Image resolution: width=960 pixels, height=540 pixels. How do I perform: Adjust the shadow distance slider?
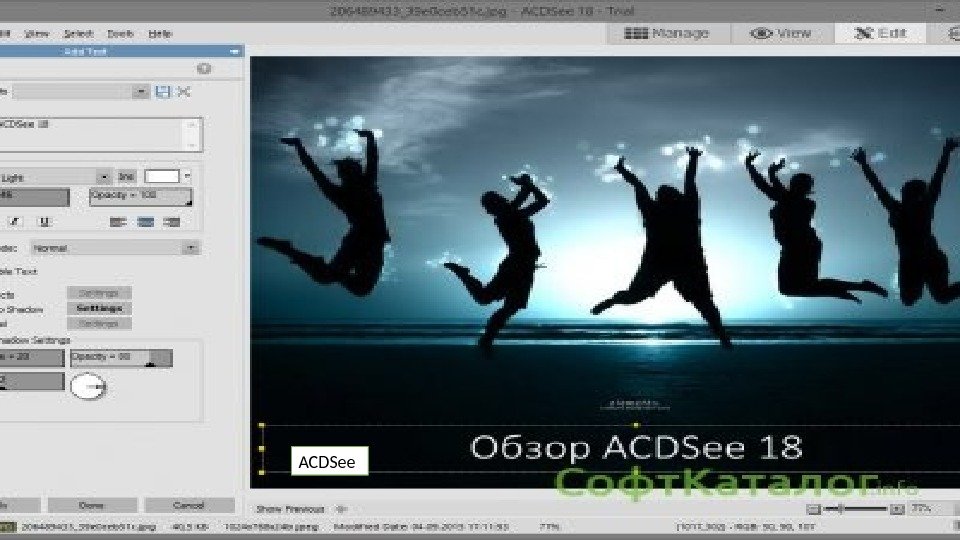[x=32, y=358]
